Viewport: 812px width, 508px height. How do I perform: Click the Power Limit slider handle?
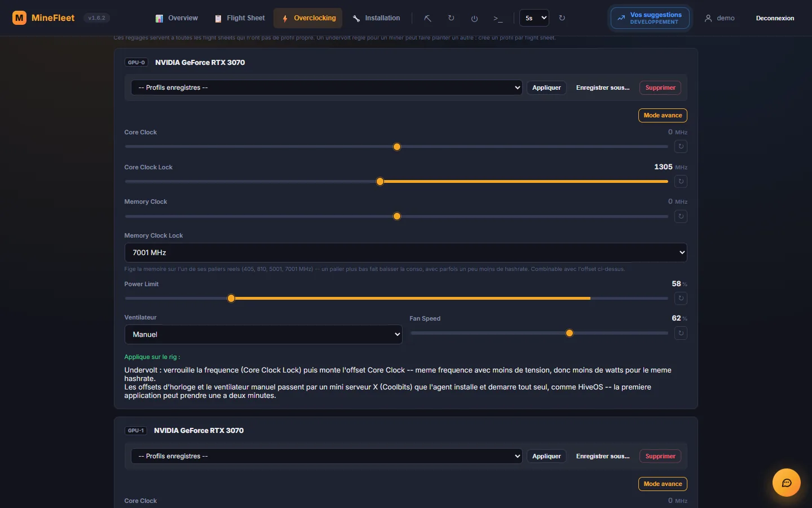[x=231, y=298]
